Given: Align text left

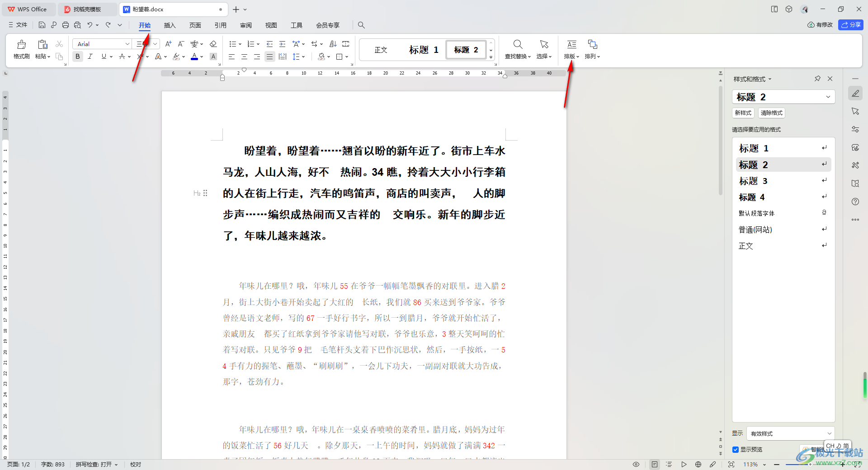Looking at the screenshot, I should tap(231, 56).
